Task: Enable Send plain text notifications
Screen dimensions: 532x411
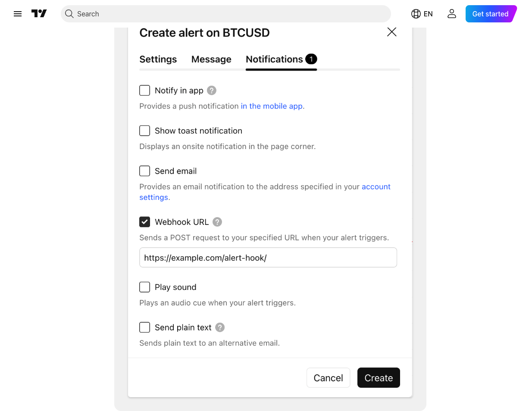Action: [144, 327]
